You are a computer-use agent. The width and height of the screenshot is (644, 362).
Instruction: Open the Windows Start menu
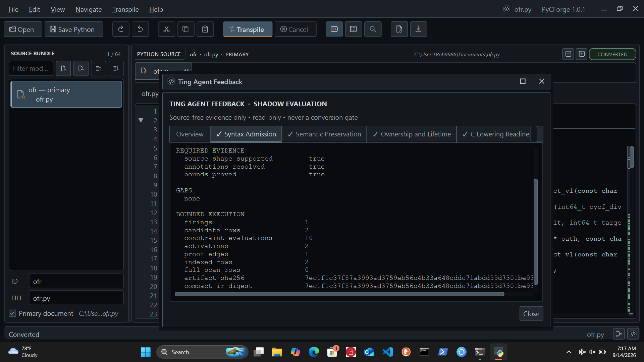(x=146, y=352)
